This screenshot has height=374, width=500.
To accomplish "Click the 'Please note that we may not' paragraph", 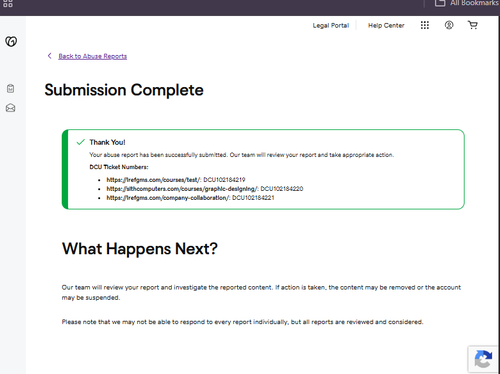I will 242,322.
